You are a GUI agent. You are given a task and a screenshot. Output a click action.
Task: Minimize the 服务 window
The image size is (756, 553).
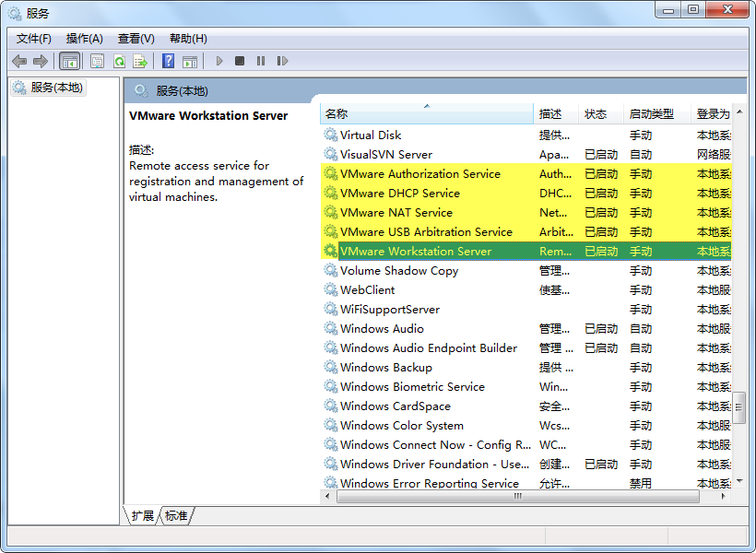[x=668, y=10]
